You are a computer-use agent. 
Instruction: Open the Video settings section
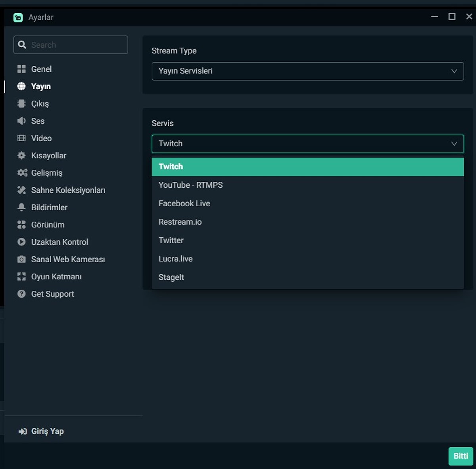[x=41, y=138]
